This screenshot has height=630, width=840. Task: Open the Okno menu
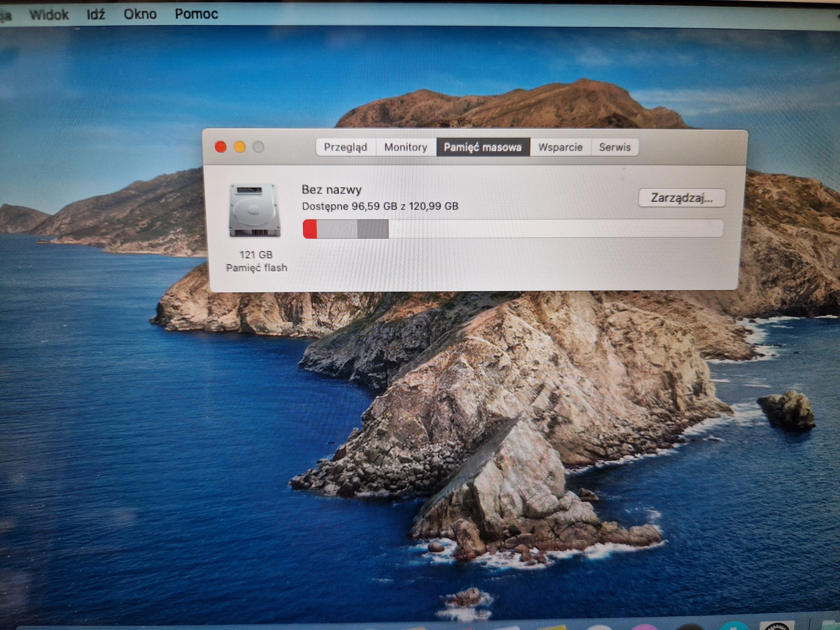[140, 14]
